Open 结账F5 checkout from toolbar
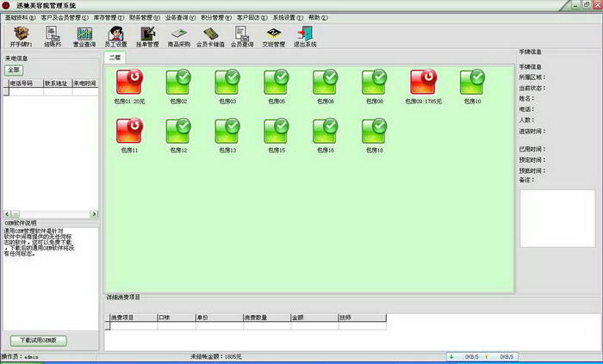The image size is (603, 364). [53, 35]
